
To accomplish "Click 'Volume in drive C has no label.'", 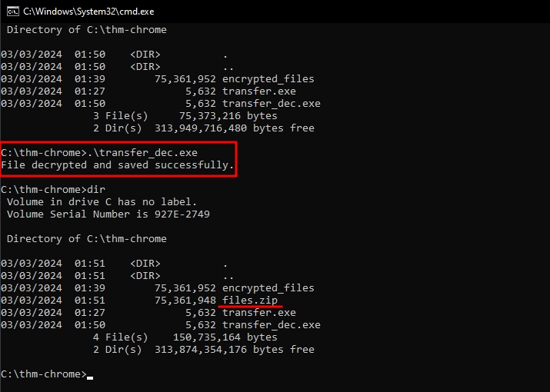I will (x=102, y=202).
